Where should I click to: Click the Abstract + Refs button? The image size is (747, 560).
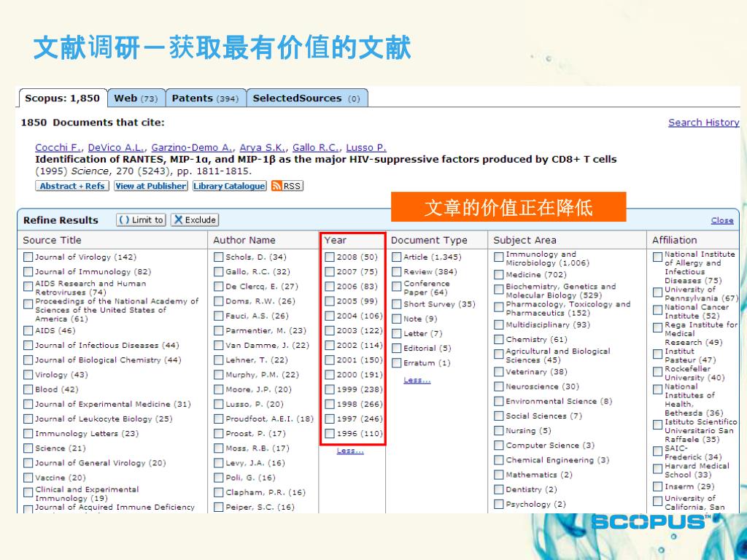click(72, 186)
